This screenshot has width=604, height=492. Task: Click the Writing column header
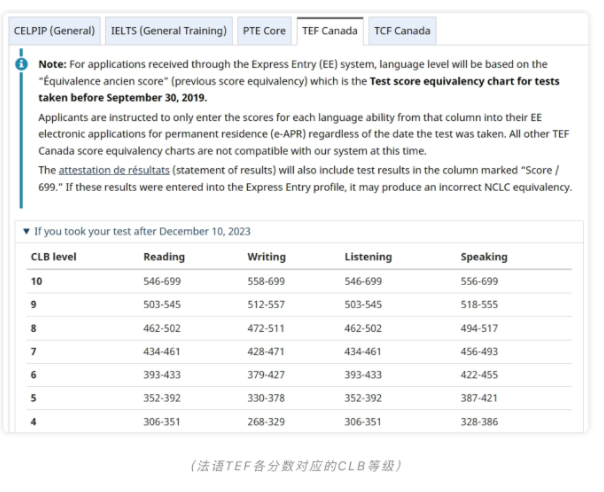pyautogui.click(x=266, y=257)
